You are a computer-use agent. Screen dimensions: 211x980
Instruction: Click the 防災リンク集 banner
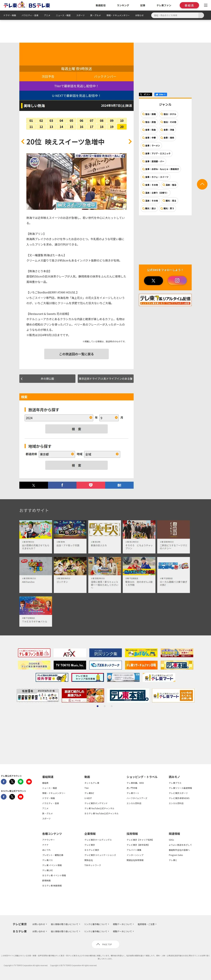(x=105, y=653)
